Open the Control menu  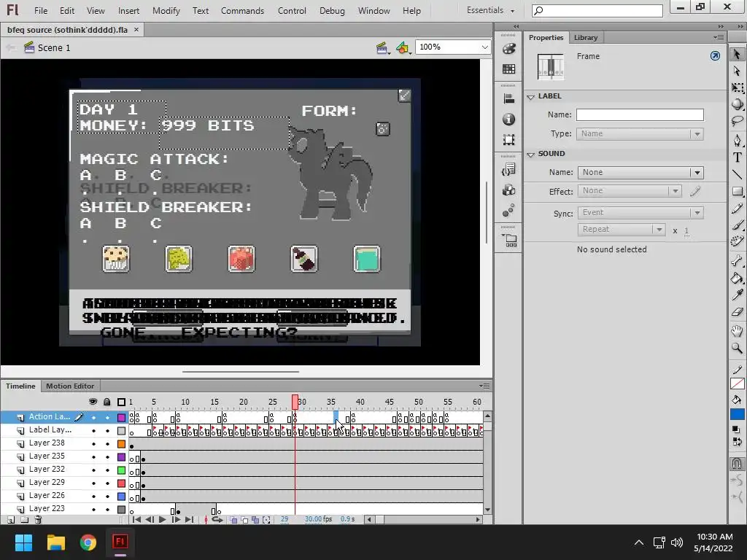pyautogui.click(x=292, y=10)
